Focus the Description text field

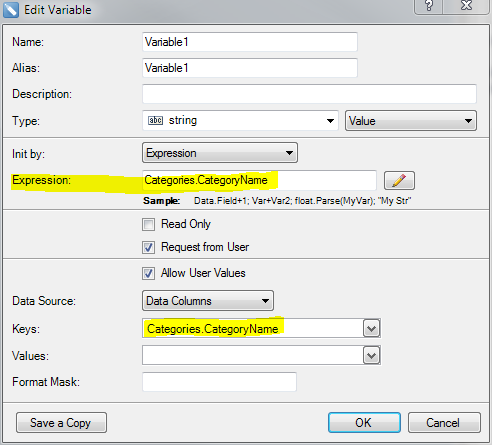309,94
